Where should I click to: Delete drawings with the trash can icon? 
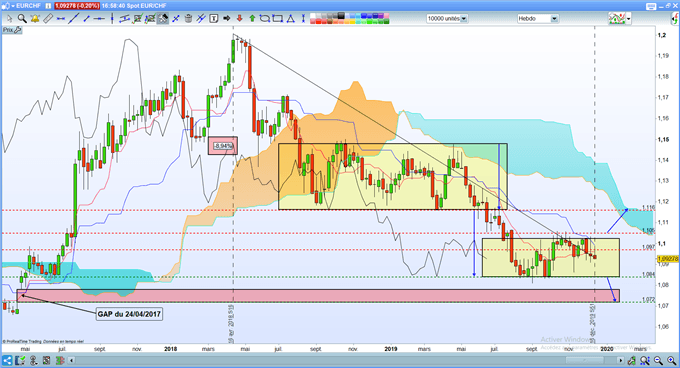coord(188,19)
